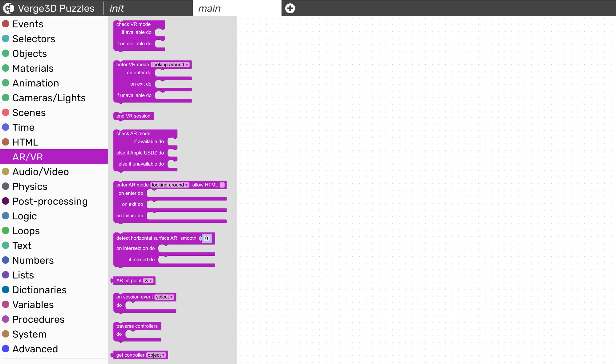Open the Cameras/Lights category
616x364 pixels.
54,98
